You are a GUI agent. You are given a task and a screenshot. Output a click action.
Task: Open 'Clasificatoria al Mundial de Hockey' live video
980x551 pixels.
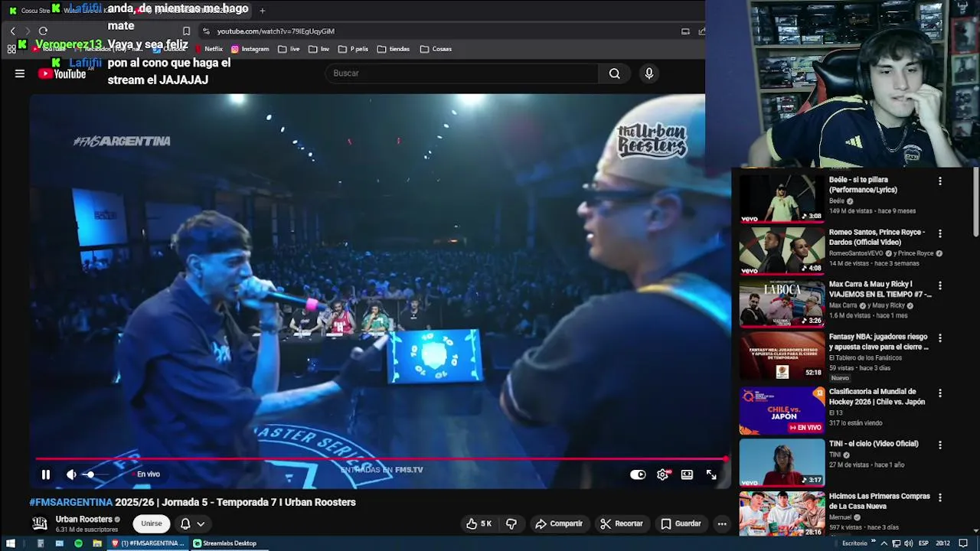782,410
